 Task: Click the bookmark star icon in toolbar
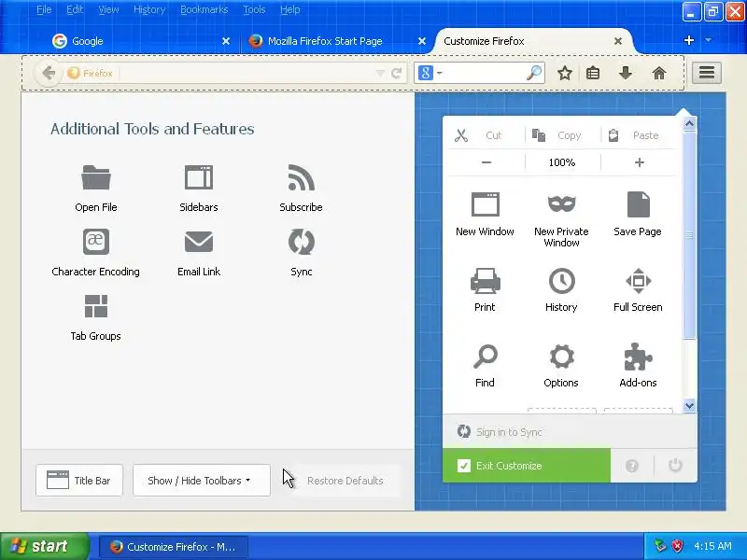point(565,74)
